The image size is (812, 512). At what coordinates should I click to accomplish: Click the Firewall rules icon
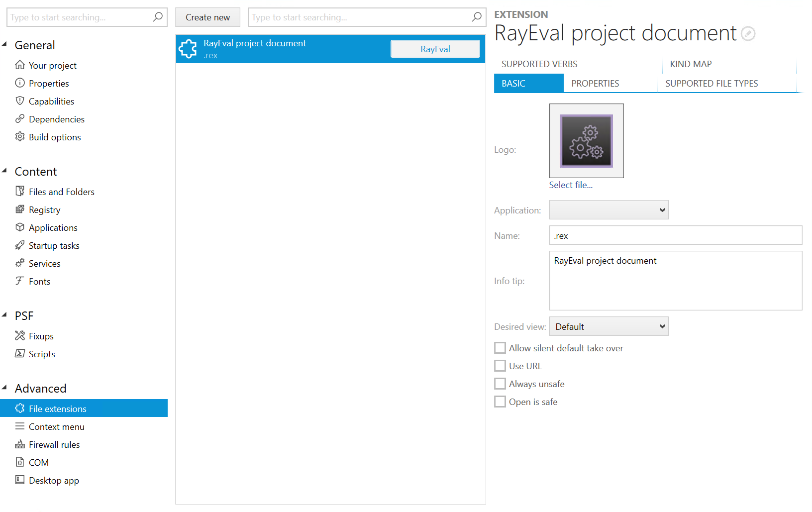tap(19, 444)
